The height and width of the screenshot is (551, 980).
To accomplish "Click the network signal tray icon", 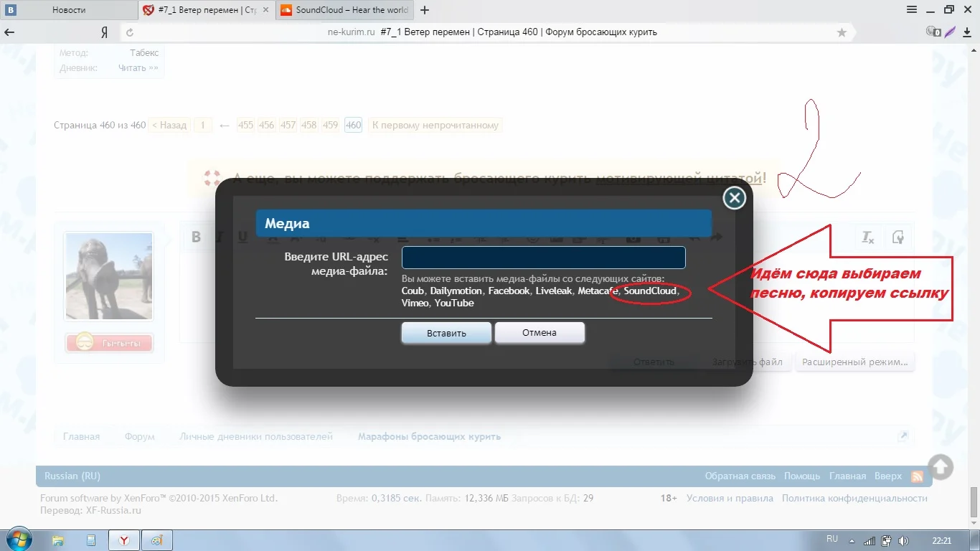I will coord(870,540).
